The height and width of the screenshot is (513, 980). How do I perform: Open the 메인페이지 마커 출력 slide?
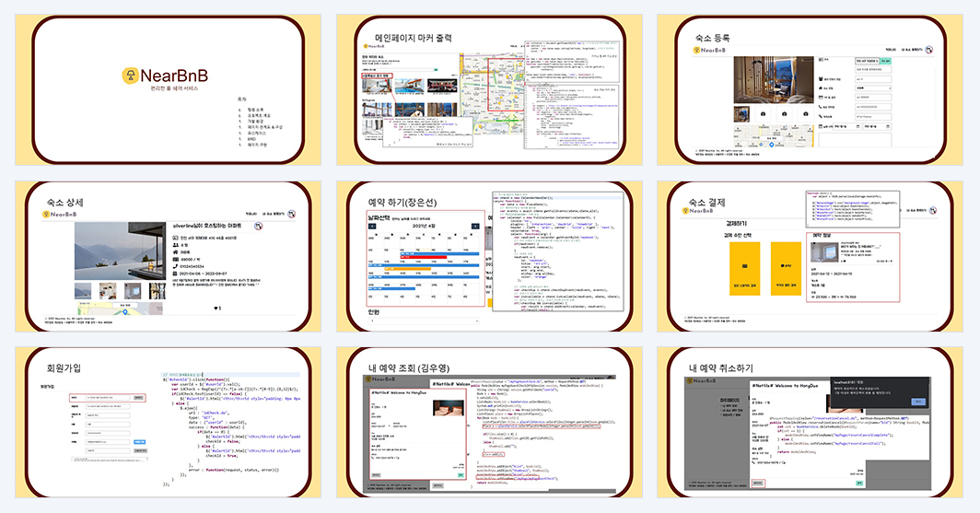[489, 90]
